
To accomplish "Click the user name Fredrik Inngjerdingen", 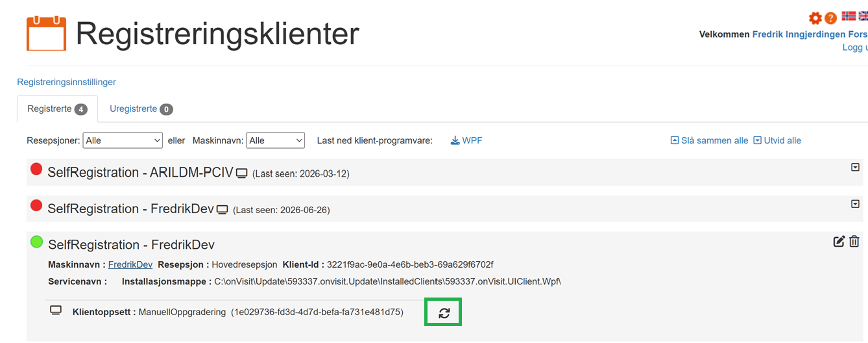I will [x=810, y=34].
